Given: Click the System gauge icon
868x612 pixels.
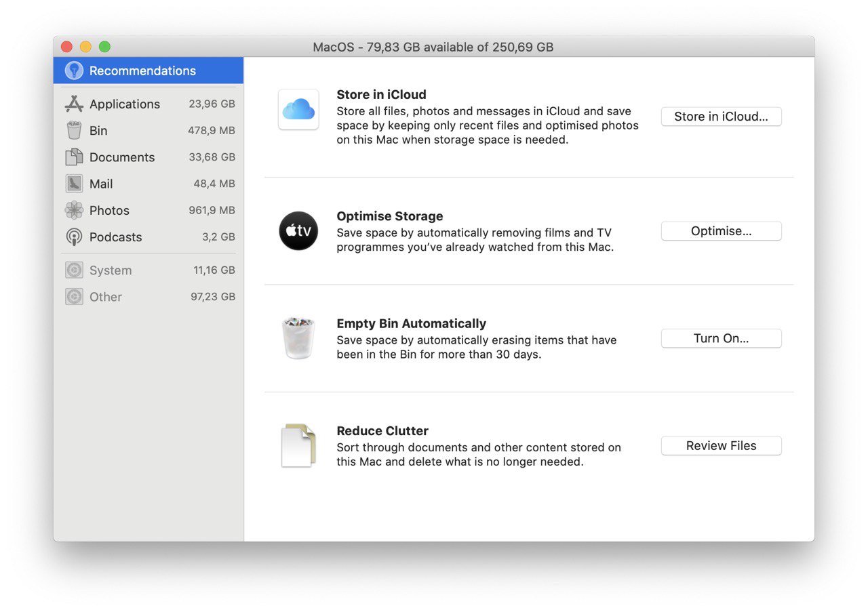Looking at the screenshot, I should pos(74,270).
